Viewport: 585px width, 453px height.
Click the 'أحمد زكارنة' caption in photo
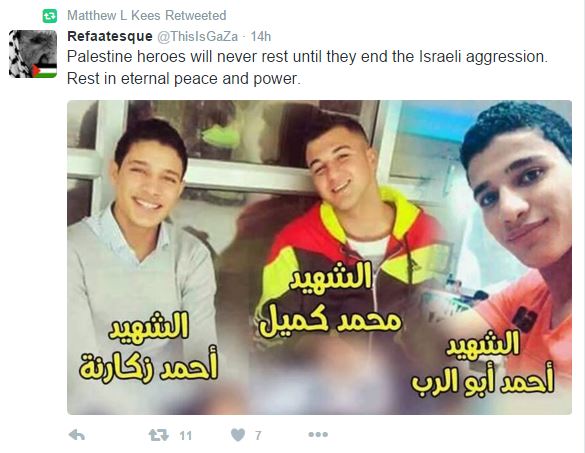(x=148, y=366)
